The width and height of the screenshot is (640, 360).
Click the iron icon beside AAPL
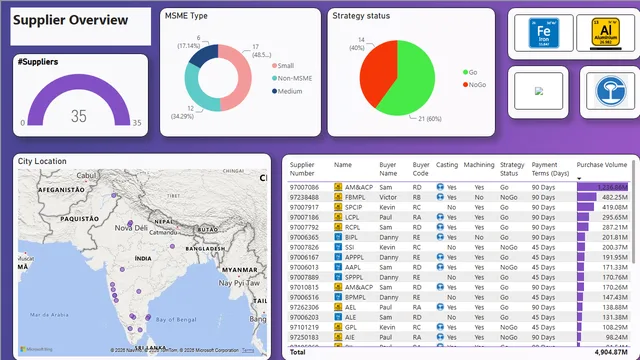tap(338, 267)
